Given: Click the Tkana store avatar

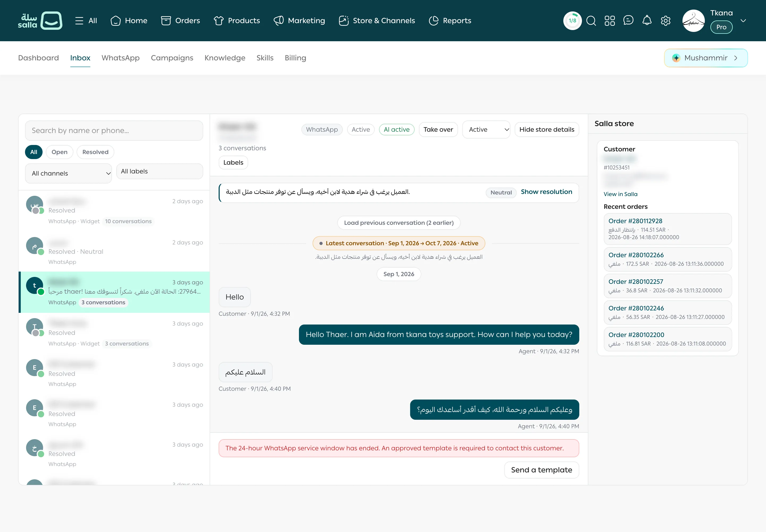Looking at the screenshot, I should point(694,21).
